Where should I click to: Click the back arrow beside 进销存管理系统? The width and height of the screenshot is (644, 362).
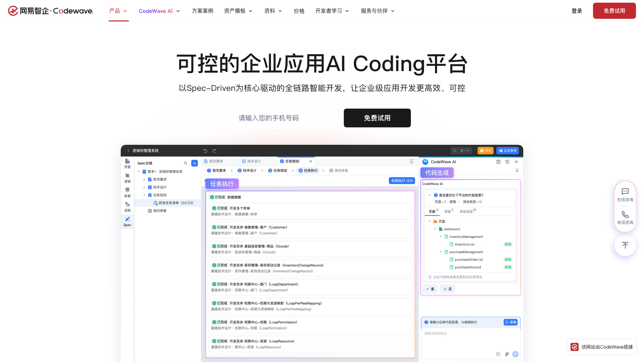click(x=128, y=151)
